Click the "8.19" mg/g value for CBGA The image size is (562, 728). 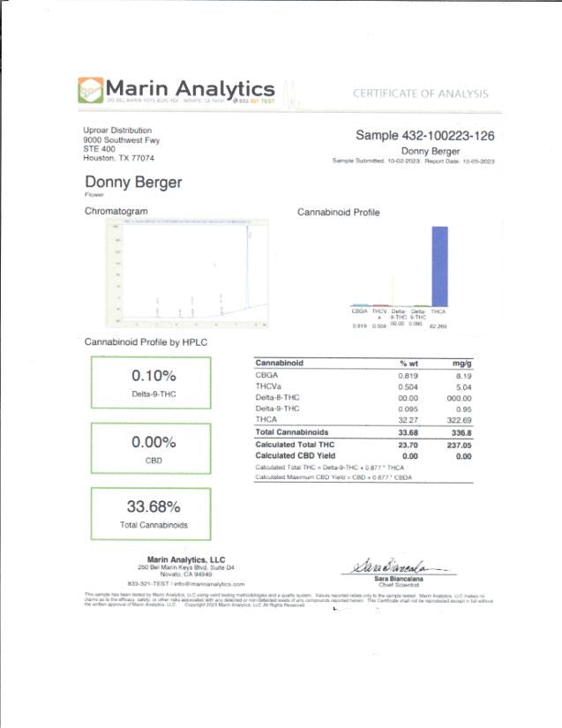pyautogui.click(x=463, y=376)
